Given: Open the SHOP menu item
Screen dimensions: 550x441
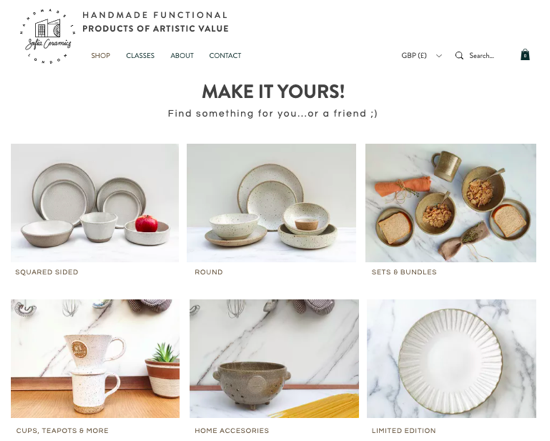Looking at the screenshot, I should click(x=101, y=55).
